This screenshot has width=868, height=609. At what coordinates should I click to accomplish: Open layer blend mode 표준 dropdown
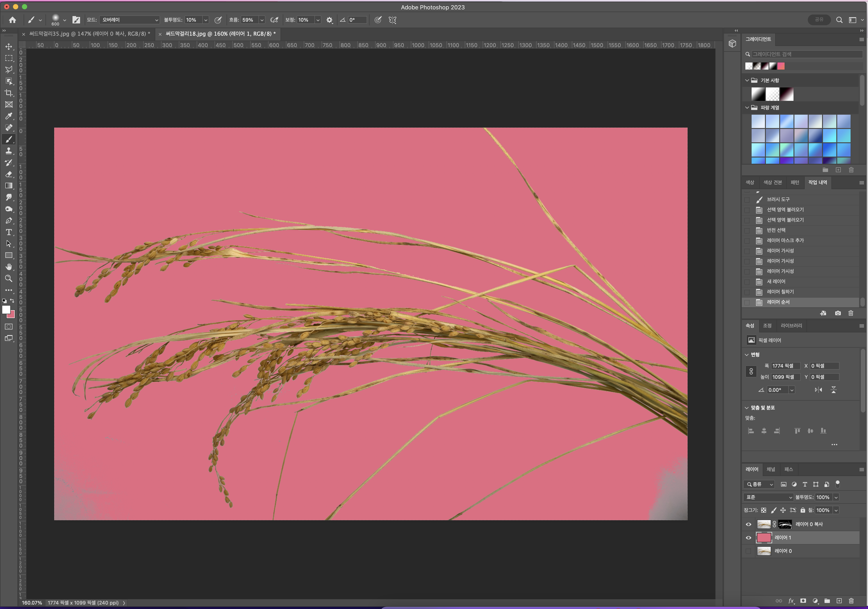[x=768, y=497]
